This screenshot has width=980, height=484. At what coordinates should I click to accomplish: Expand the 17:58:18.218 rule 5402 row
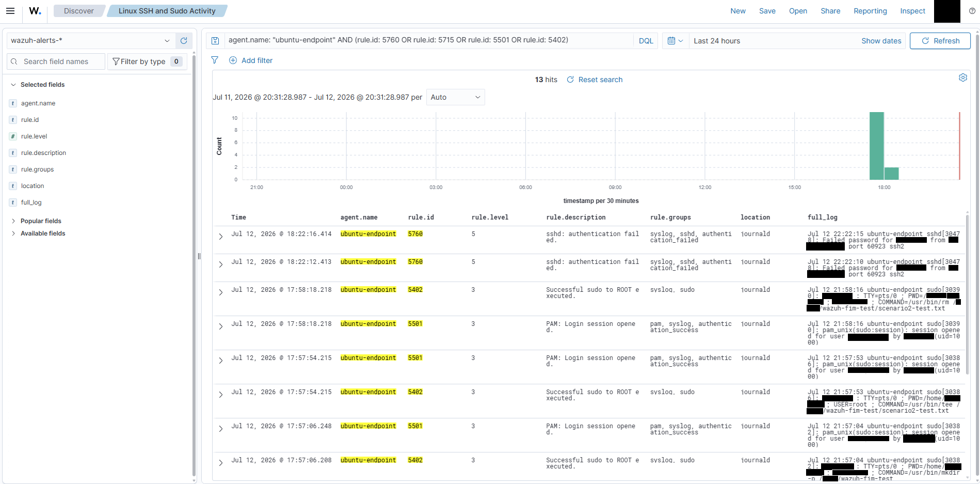221,292
